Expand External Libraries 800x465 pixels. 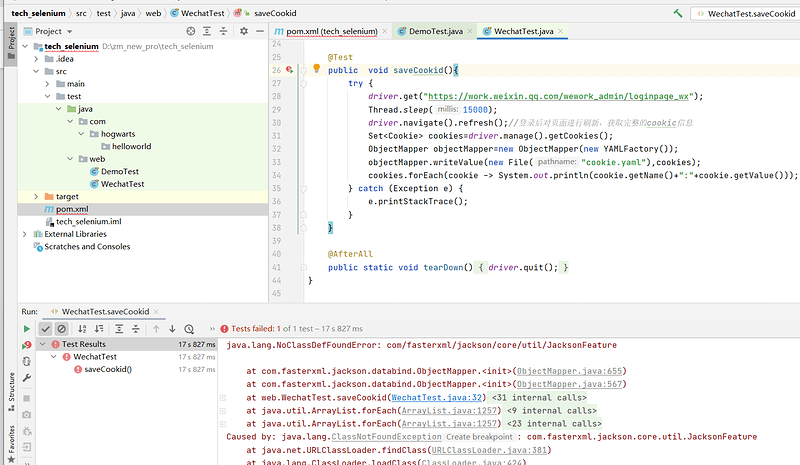tap(25, 234)
